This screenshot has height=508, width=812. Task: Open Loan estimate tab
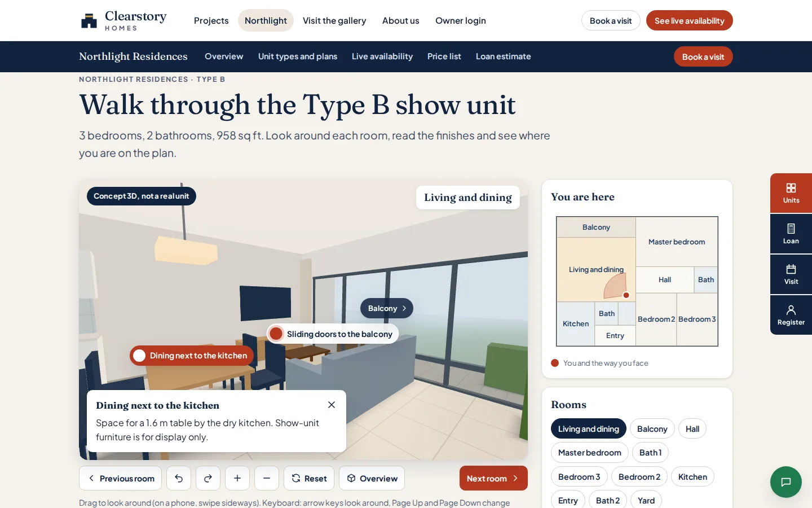click(x=504, y=56)
